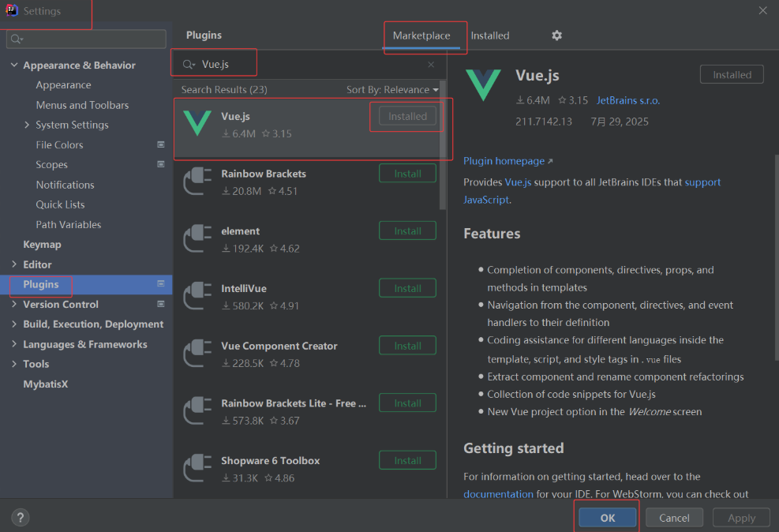Click the Installed button in details header
This screenshot has height=532, width=779.
[x=732, y=74]
